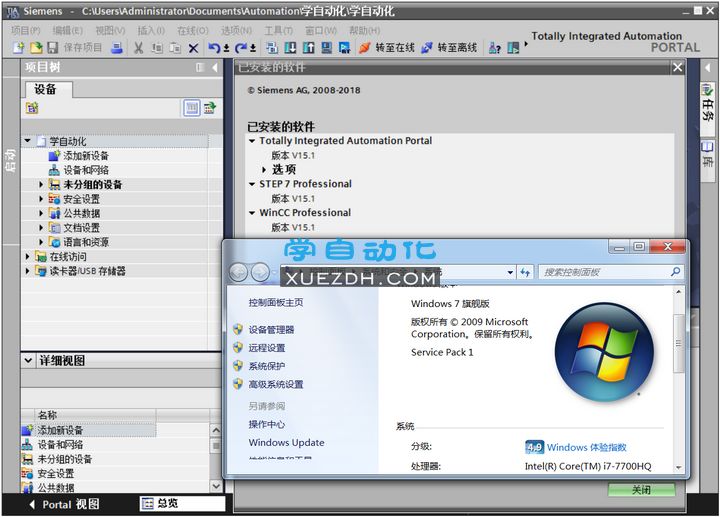Switch to Portal 视图
Image resolution: width=720 pixels, height=517 pixels.
tap(65, 504)
